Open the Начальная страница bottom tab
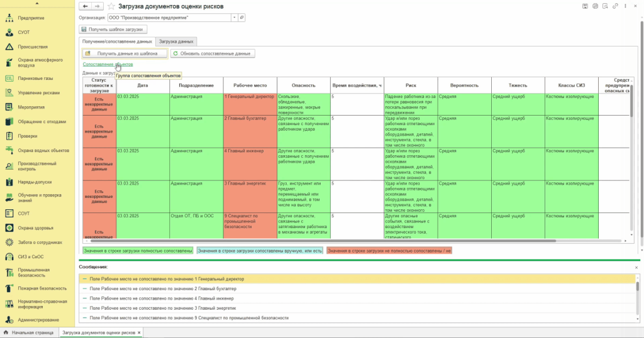644x338 pixels. [29, 332]
